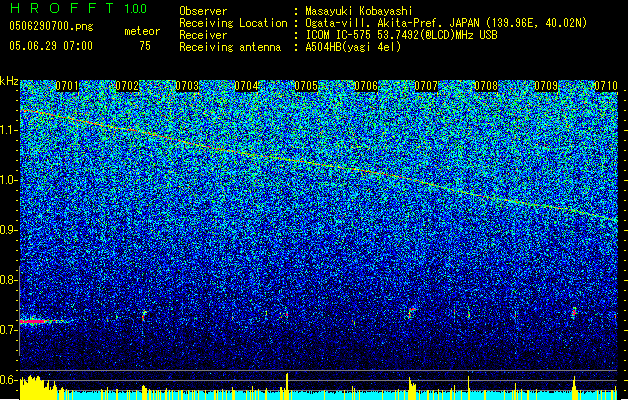Click the 0708 time marker
The width and height of the screenshot is (629, 400).
click(x=486, y=86)
